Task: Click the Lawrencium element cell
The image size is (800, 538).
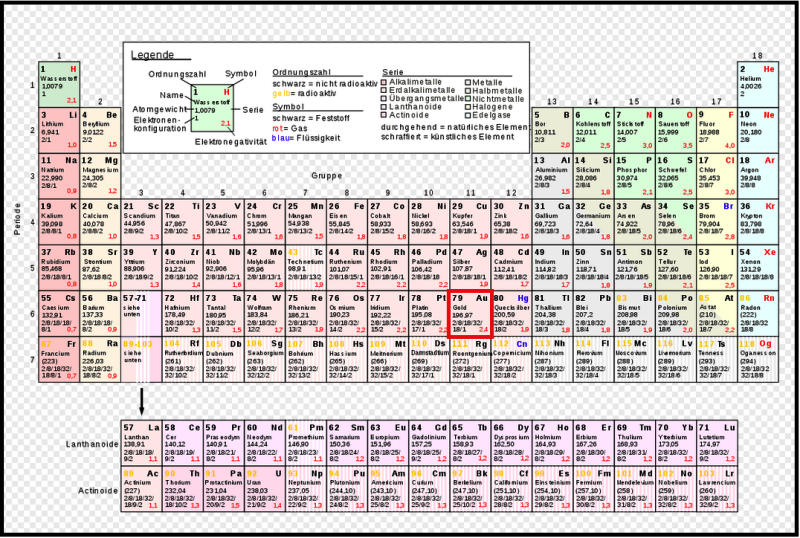Action: pyautogui.click(x=716, y=488)
